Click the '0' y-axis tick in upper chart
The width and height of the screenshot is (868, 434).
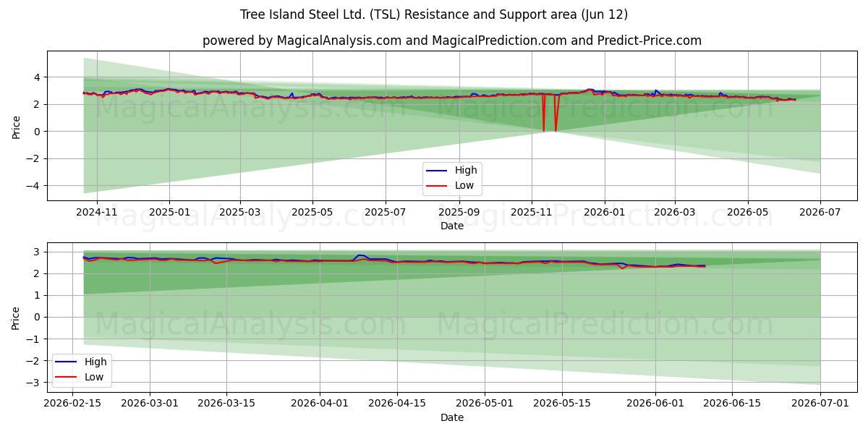[x=38, y=132]
